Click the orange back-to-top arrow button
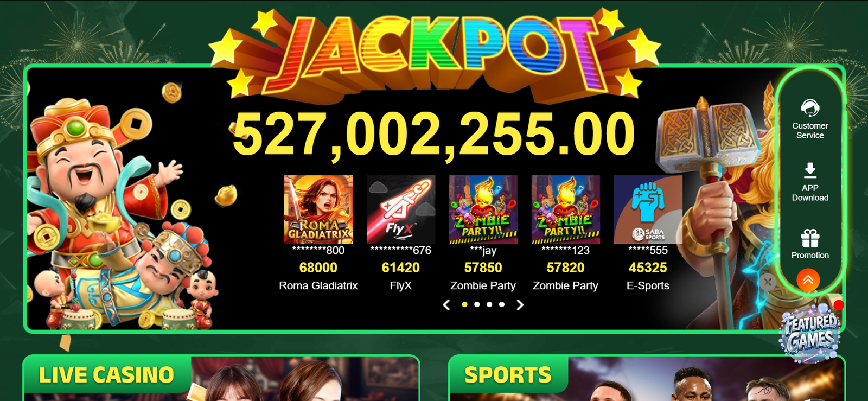This screenshot has height=401, width=868. click(x=808, y=280)
